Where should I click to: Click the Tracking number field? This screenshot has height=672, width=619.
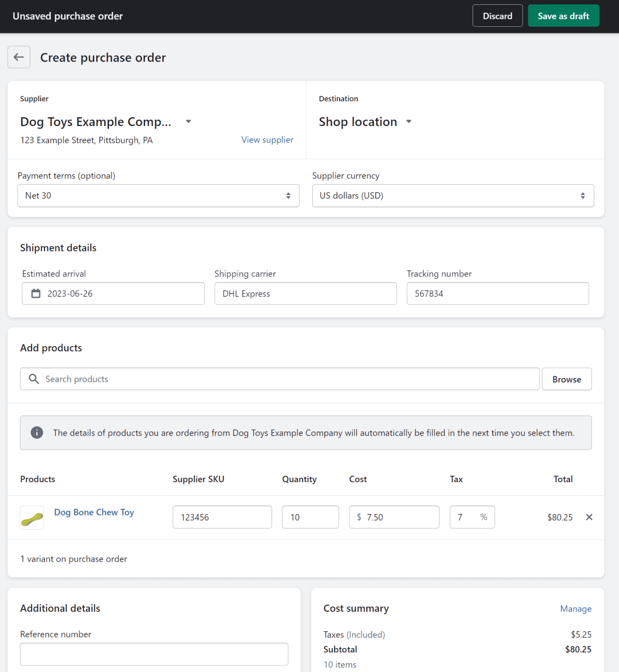[x=497, y=294]
